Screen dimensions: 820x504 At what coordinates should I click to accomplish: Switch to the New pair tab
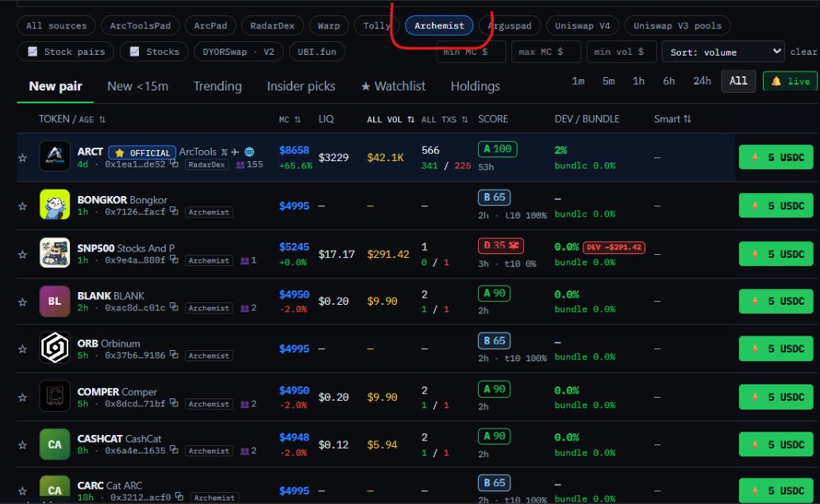click(x=56, y=87)
